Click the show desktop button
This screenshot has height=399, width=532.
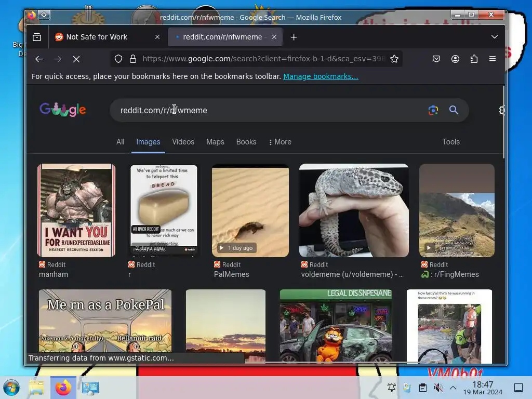point(518,388)
